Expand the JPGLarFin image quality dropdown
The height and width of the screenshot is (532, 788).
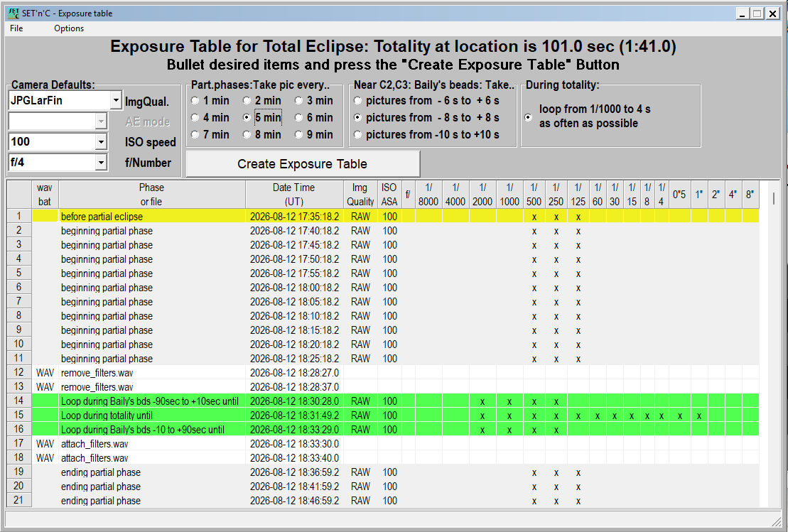(x=116, y=100)
